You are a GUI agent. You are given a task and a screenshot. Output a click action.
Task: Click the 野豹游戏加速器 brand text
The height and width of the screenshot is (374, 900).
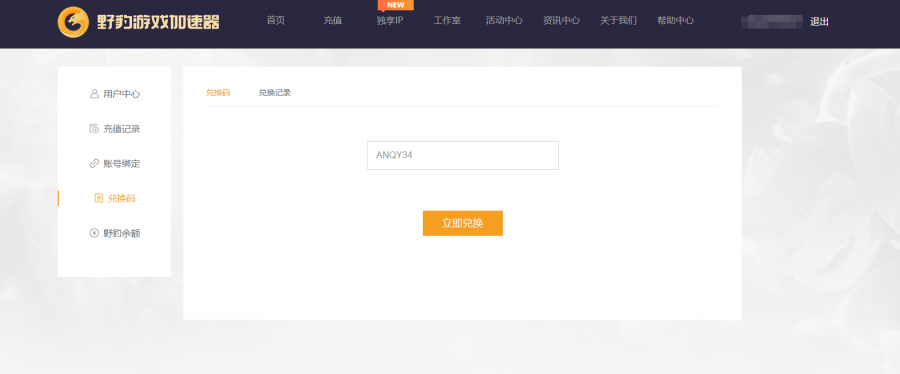158,22
